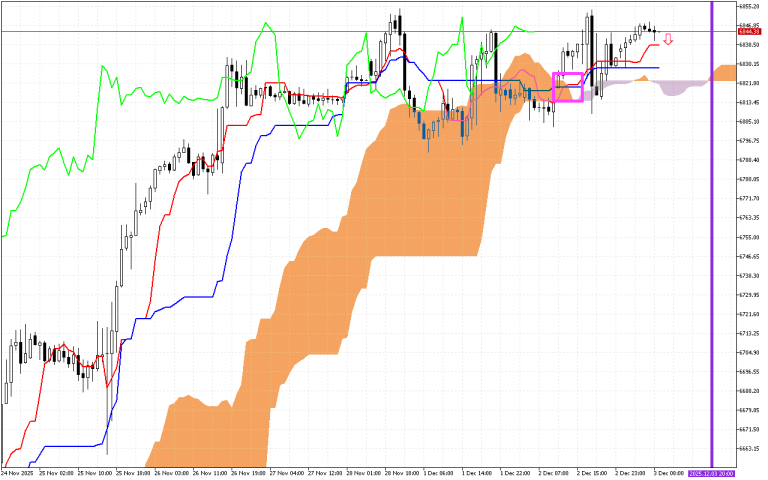The height and width of the screenshot is (480, 768).
Task: Select the magenta rectangle object on the chart
Action: tap(568, 87)
